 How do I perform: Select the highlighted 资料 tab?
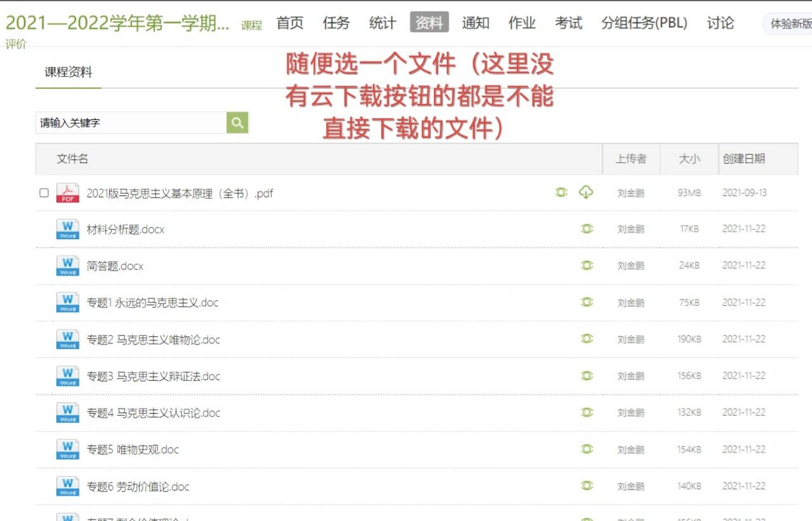click(x=429, y=22)
